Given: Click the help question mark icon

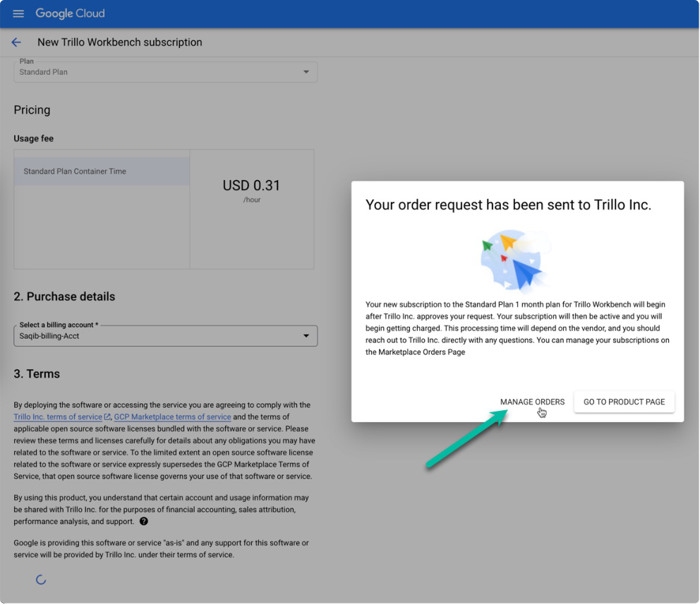Looking at the screenshot, I should (x=144, y=521).
